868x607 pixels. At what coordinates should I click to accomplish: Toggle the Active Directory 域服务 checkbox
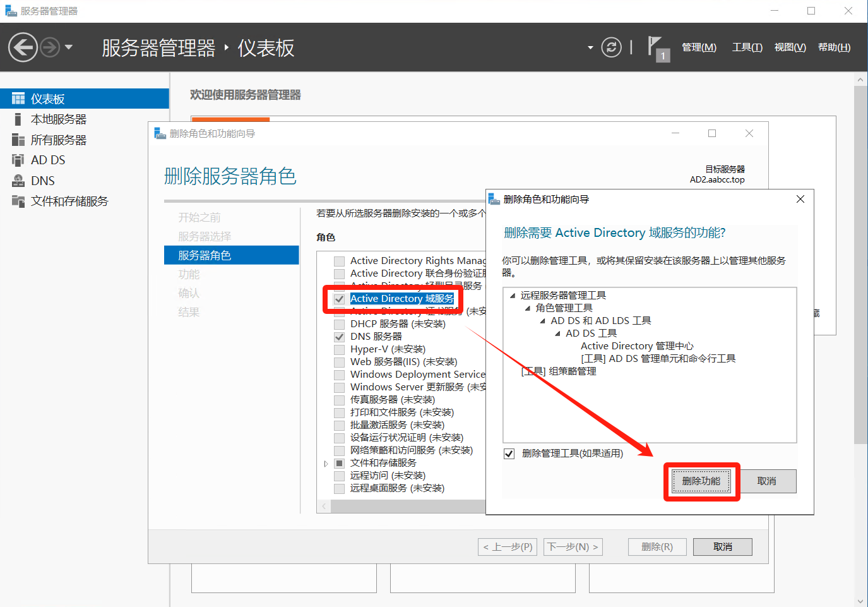tap(340, 299)
